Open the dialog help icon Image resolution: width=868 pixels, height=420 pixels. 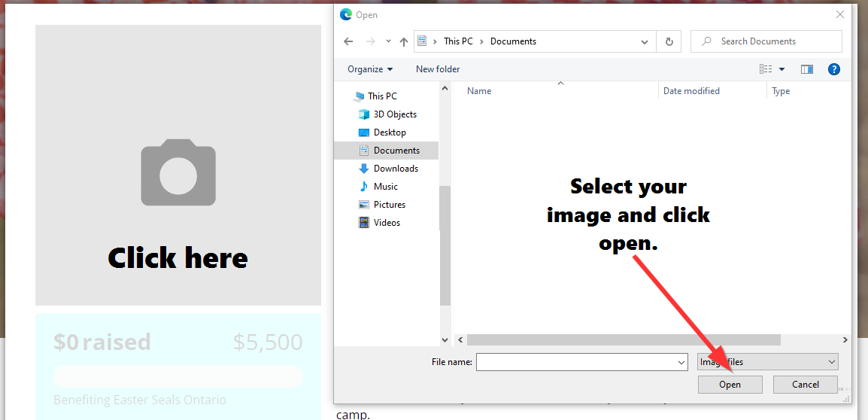point(833,69)
